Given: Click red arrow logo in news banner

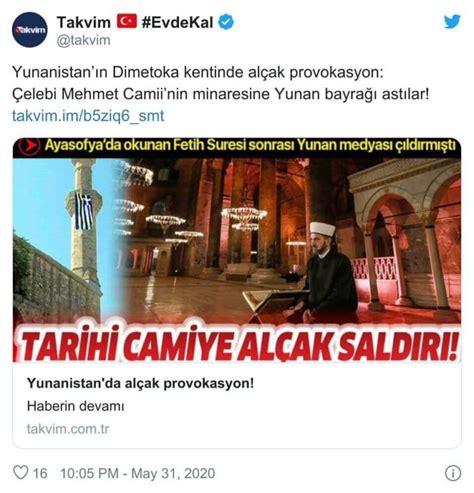Looking at the screenshot, I should (x=30, y=146).
